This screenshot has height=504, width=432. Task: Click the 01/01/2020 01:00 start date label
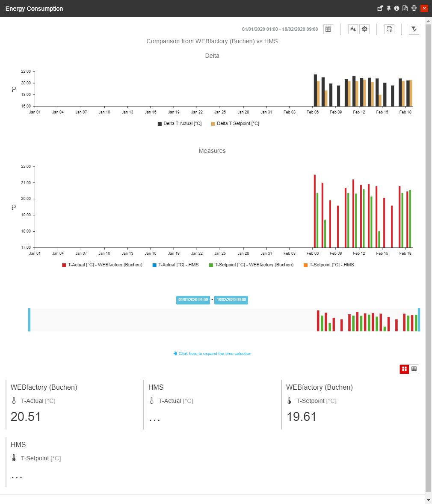point(193,300)
